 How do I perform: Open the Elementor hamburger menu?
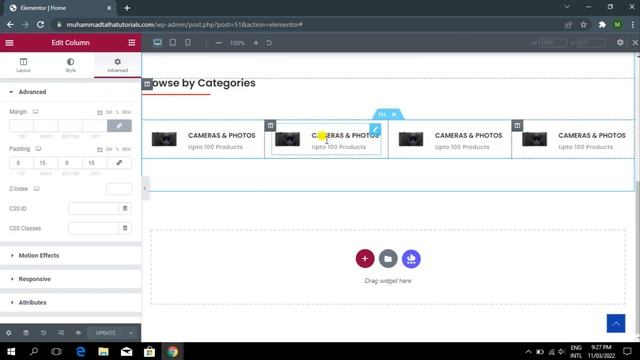(9, 43)
